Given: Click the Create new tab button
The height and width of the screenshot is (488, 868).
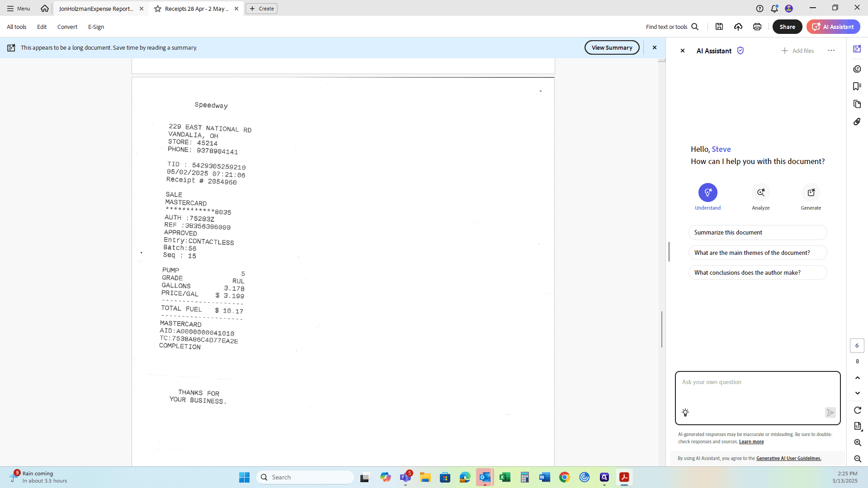Looking at the screenshot, I should (261, 9).
